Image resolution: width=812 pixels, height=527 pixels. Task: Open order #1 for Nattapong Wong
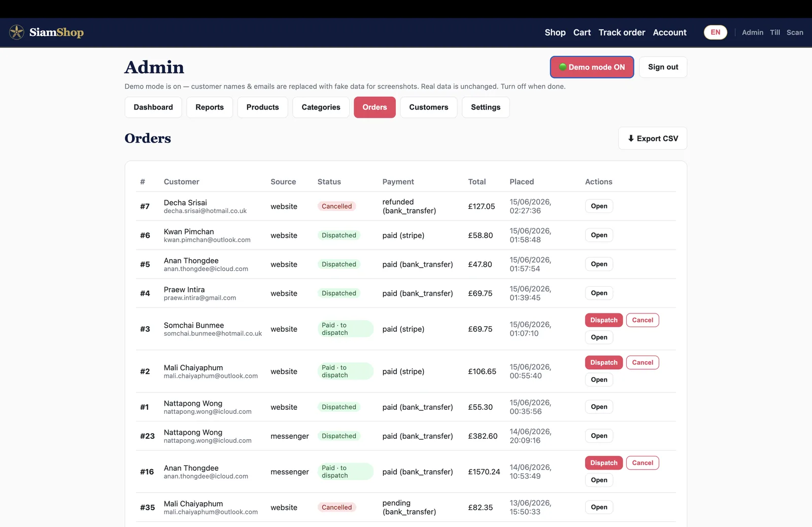pos(599,407)
